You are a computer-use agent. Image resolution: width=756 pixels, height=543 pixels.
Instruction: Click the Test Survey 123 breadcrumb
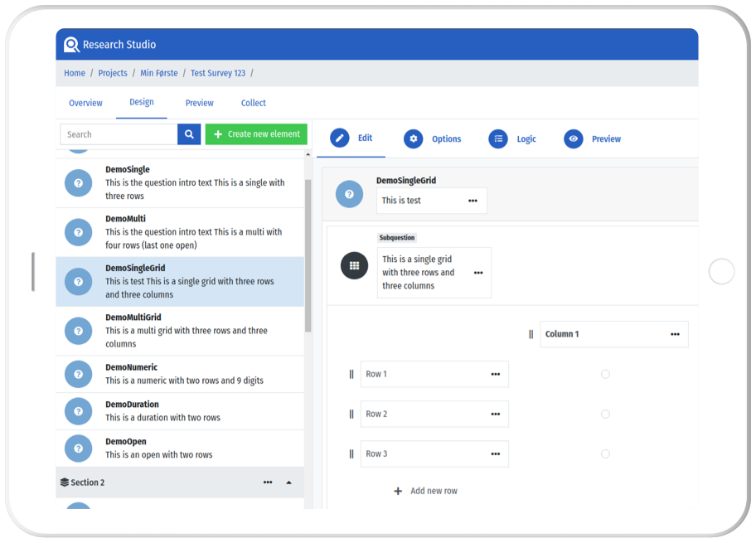tap(218, 73)
